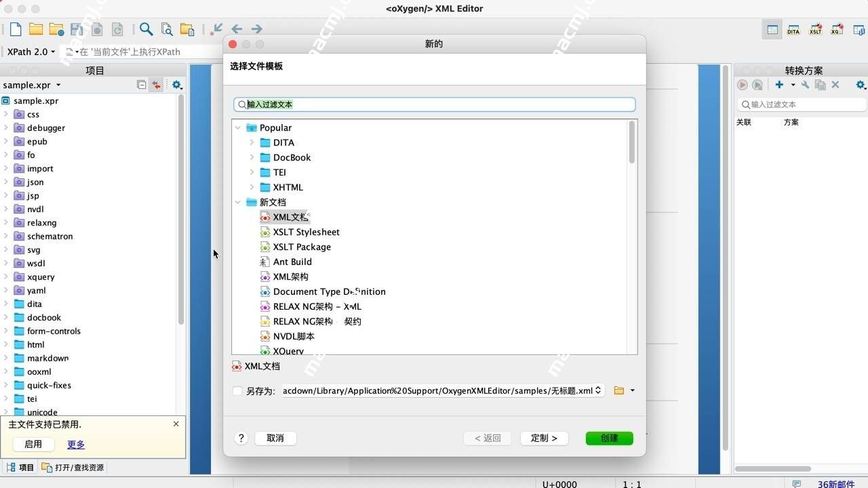Click the last modification arrow icon
Viewport: 868px width, 488px height.
click(216, 29)
